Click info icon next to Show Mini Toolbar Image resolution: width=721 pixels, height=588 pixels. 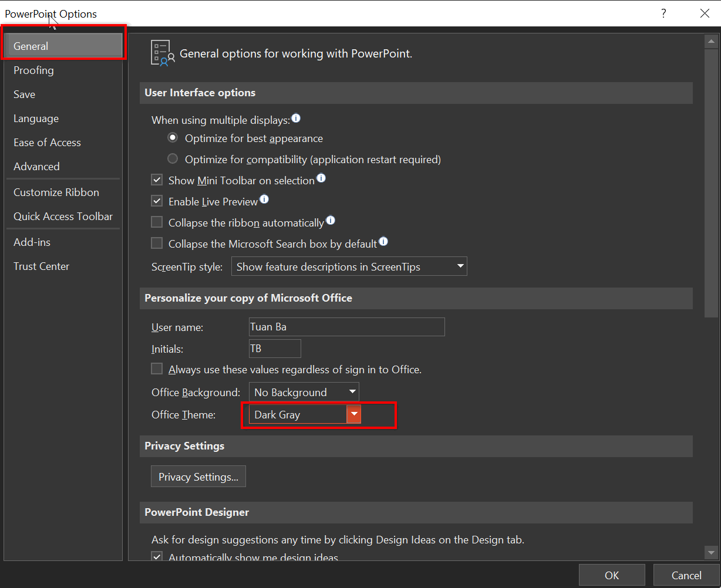pyautogui.click(x=321, y=178)
